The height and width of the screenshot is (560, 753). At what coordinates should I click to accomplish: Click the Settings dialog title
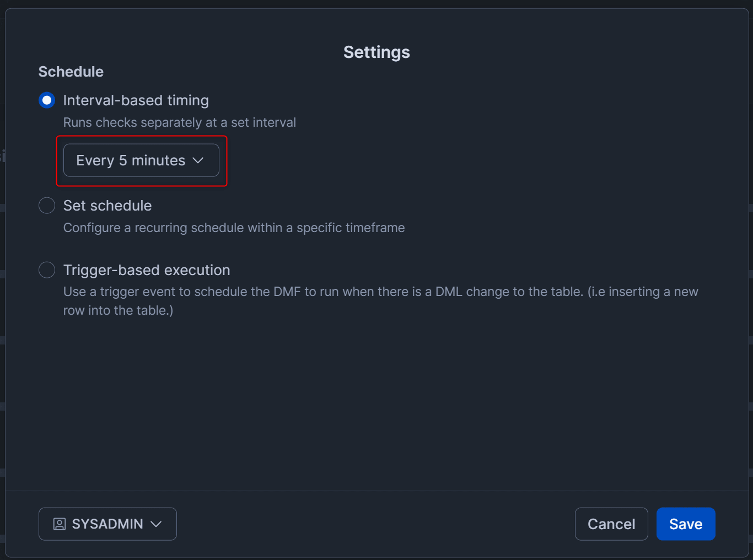coord(376,52)
